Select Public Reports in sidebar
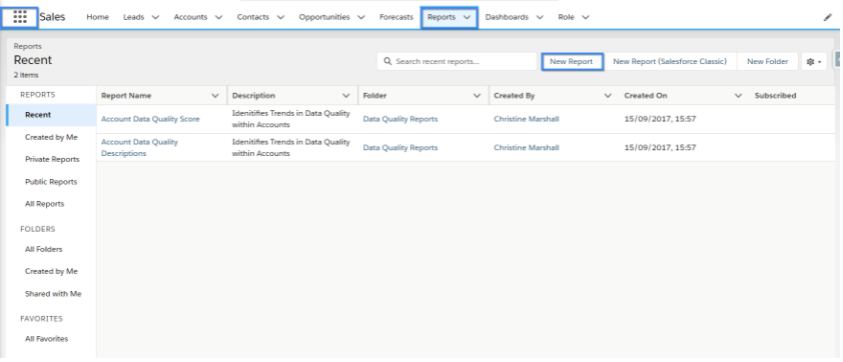The width and height of the screenshot is (843, 362). point(51,182)
